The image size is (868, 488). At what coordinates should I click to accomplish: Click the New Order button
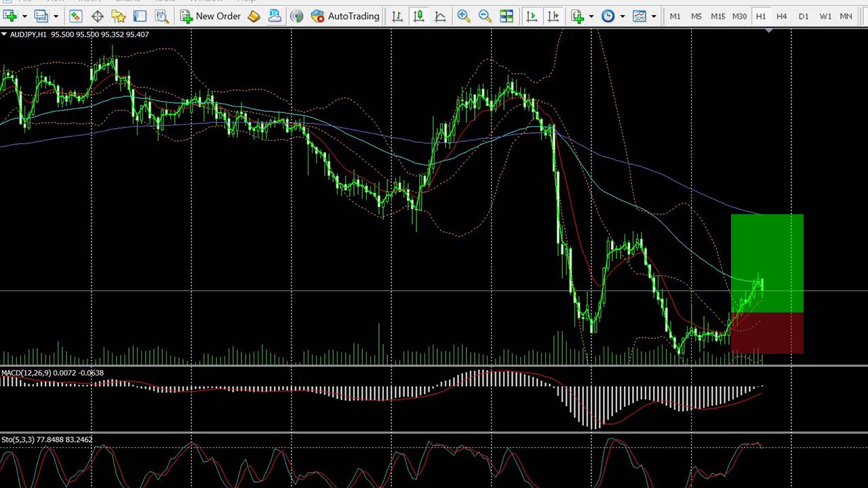pos(210,16)
